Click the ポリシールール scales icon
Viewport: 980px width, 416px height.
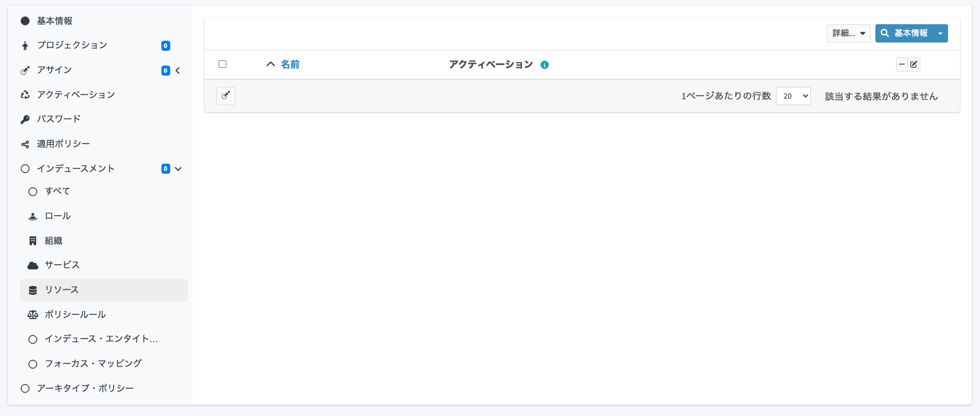click(x=33, y=315)
